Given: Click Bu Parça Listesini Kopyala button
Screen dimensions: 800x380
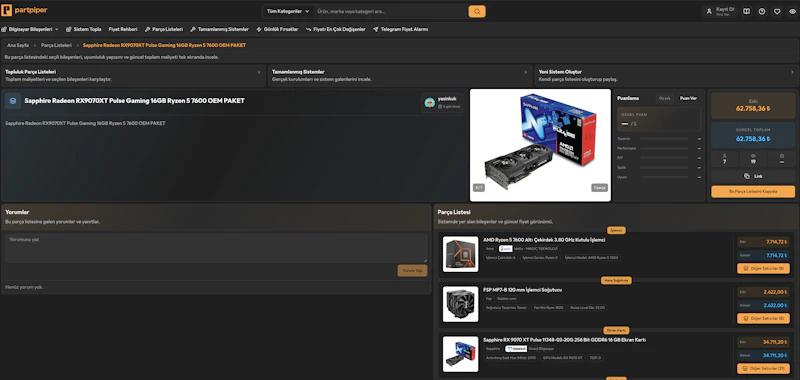Looking at the screenshot, I should coord(753,191).
